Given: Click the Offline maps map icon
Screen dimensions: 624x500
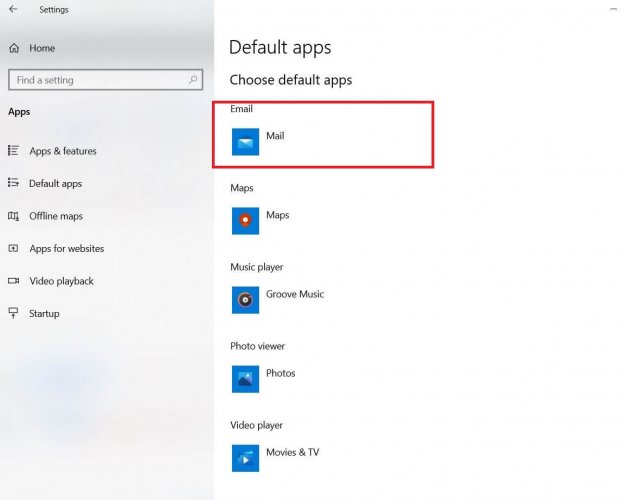Looking at the screenshot, I should [x=14, y=216].
